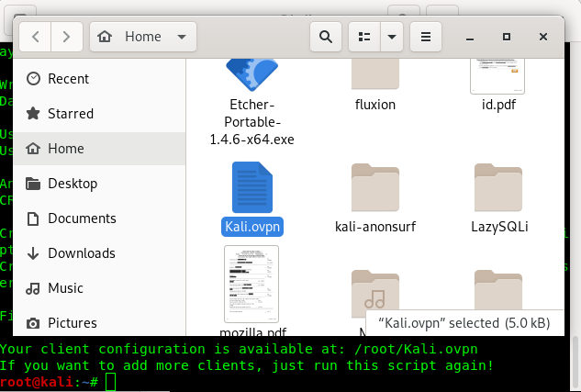Click the Etcher-Portable-1.4.6-x64.exe file name
Screen dimensions: 581x392
pos(252,122)
